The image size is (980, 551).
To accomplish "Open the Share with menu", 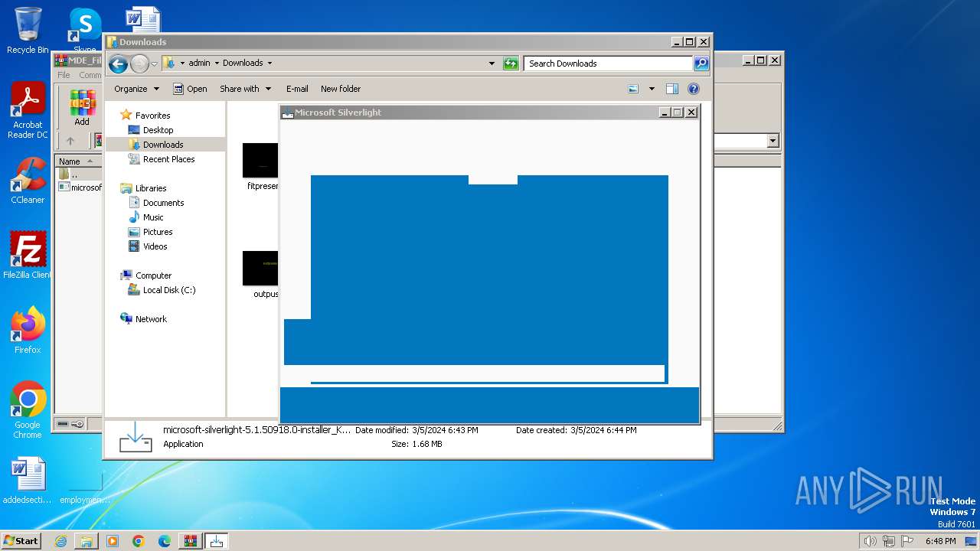I will (x=245, y=89).
